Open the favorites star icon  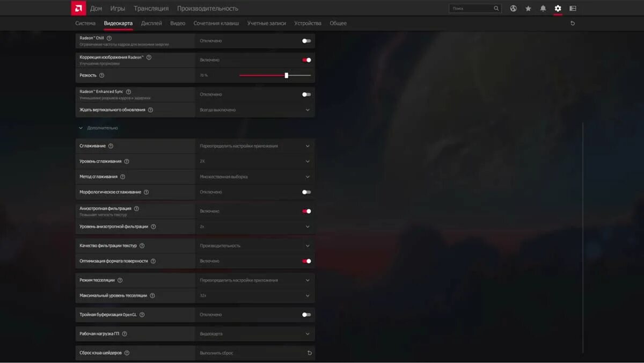(x=528, y=9)
